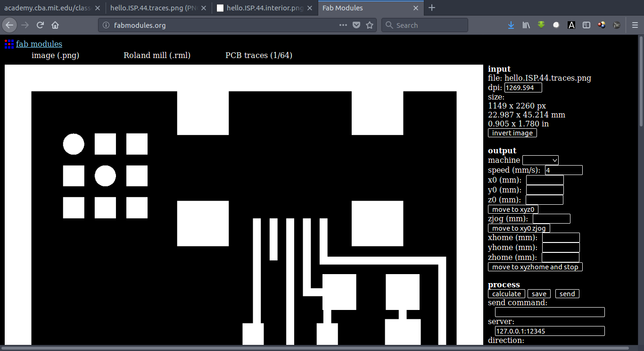Open the Downloads arrow in toolbar
This screenshot has height=351, width=644.
[x=511, y=25]
